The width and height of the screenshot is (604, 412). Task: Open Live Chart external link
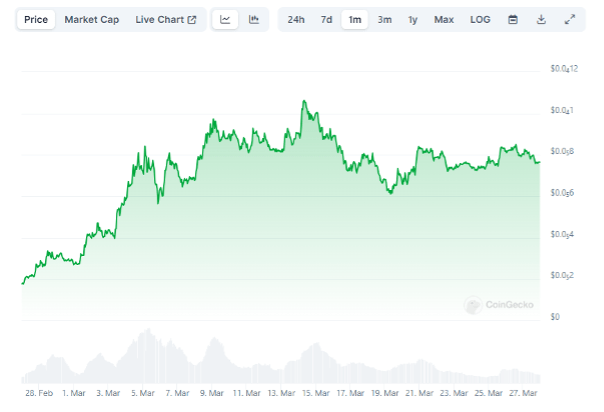click(x=166, y=19)
